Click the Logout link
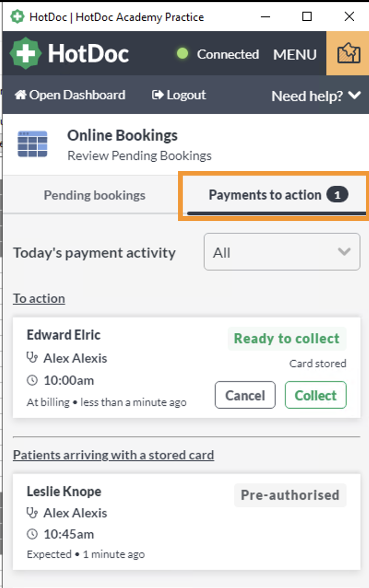369x588 pixels. (179, 95)
